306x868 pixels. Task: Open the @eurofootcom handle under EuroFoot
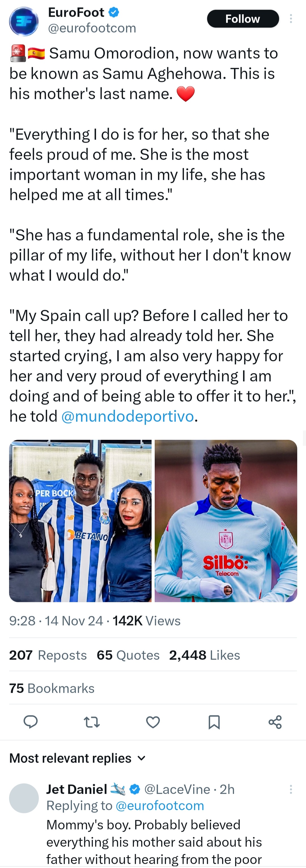(x=92, y=28)
